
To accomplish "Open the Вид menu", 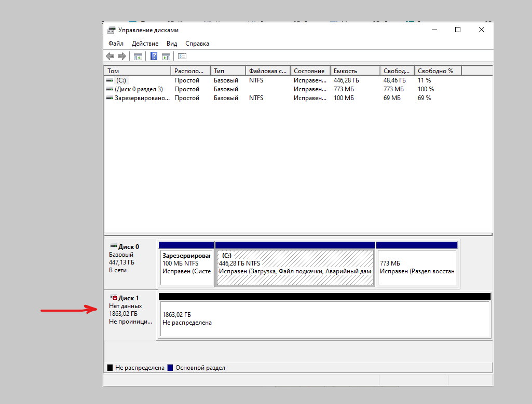I will (172, 44).
